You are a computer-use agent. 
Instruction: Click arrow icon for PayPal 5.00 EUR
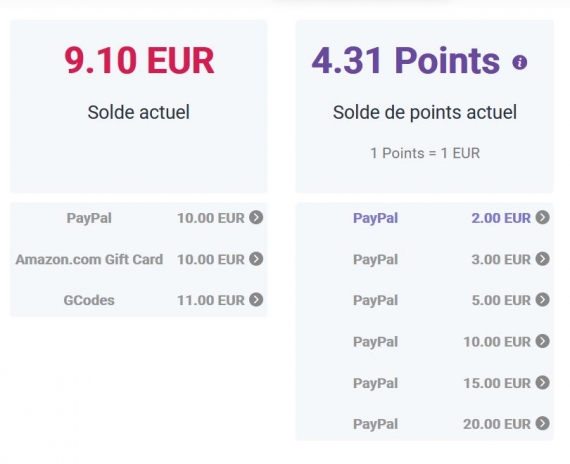pyautogui.click(x=542, y=300)
